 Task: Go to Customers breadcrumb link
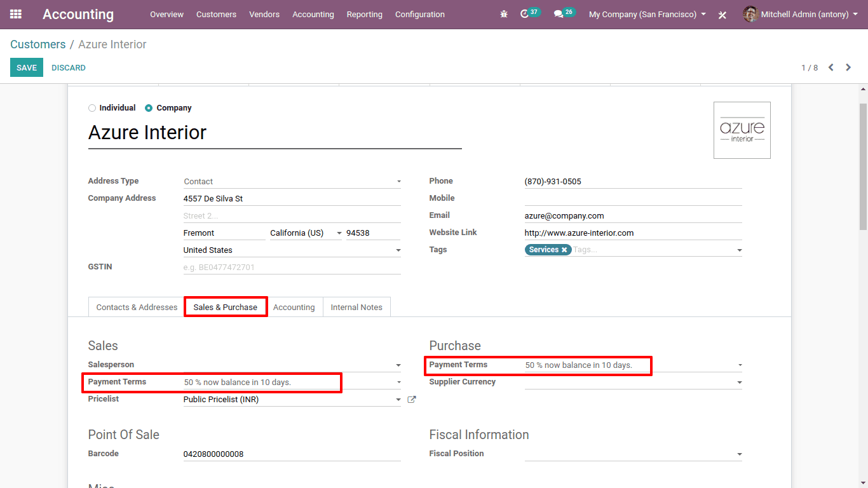38,44
